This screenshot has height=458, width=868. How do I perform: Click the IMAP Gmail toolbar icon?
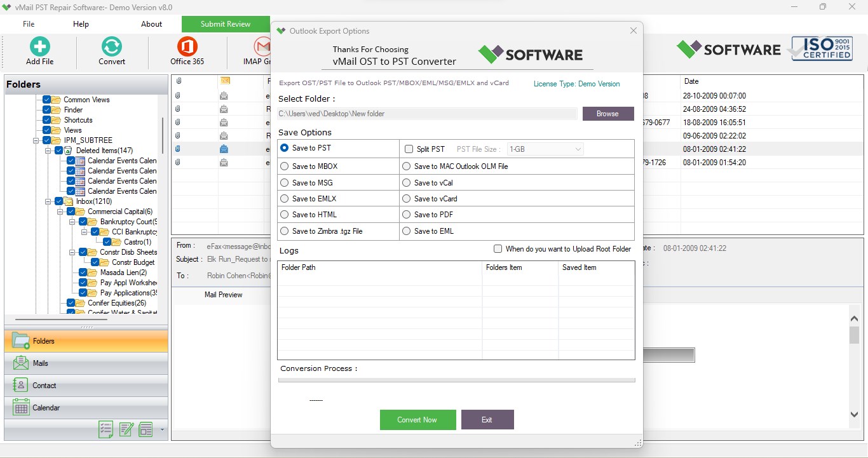point(262,46)
